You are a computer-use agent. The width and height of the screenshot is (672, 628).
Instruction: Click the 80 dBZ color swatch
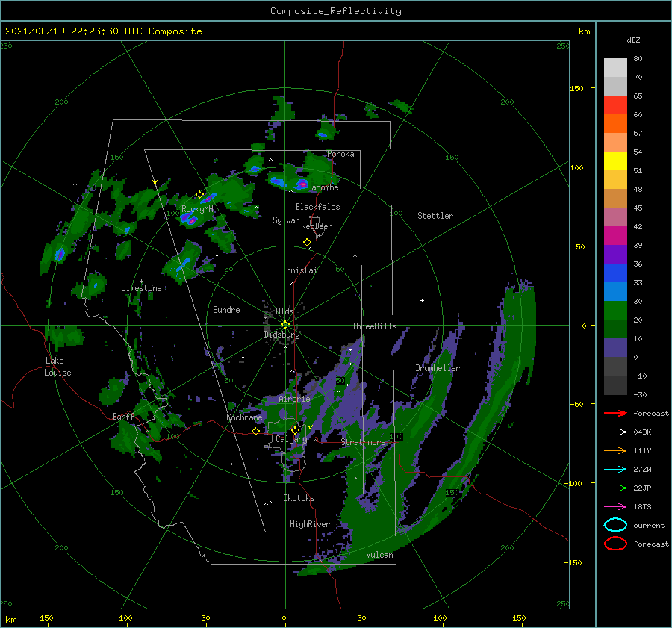(615, 67)
